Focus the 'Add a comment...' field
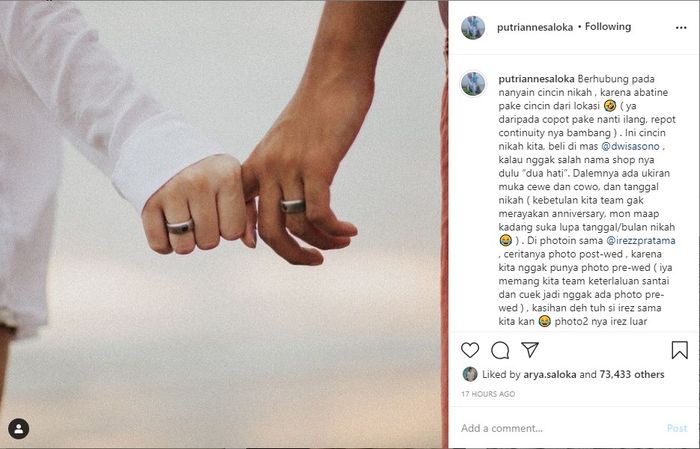 561,428
